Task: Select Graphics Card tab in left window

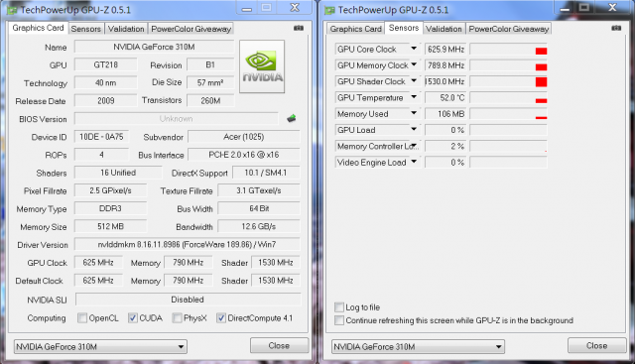Action: 38,28
